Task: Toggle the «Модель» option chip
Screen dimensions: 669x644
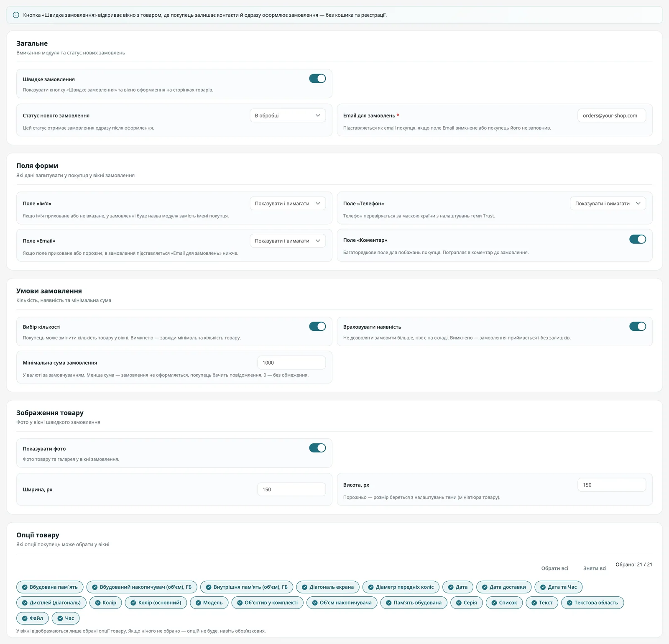Action: coord(209,603)
